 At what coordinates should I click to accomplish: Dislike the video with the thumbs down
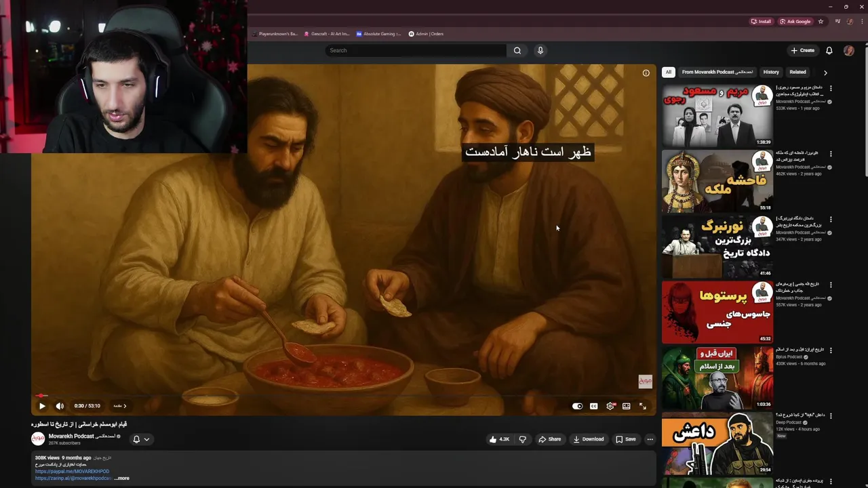523,439
